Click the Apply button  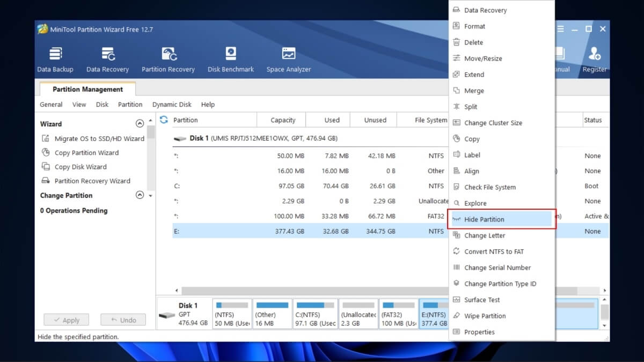tap(66, 320)
